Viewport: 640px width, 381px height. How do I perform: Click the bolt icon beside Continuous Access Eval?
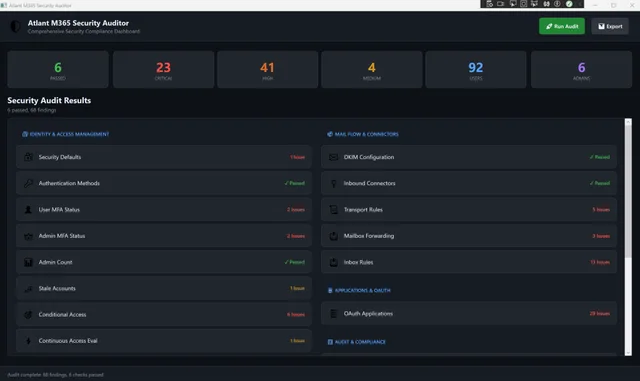(28, 341)
